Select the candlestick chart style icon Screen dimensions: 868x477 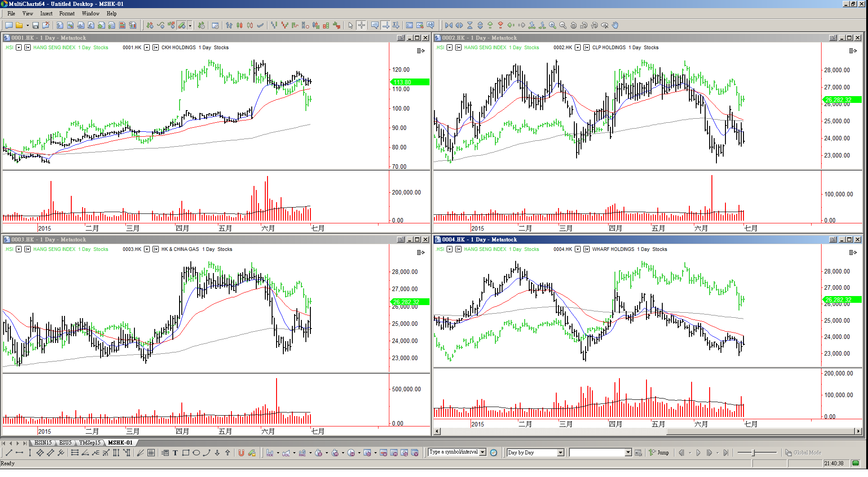240,26
